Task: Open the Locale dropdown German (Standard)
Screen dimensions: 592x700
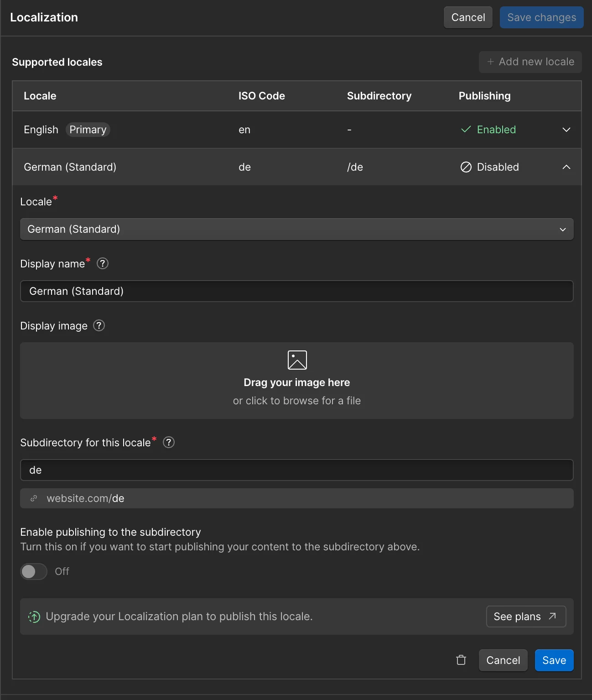Action: click(x=296, y=229)
